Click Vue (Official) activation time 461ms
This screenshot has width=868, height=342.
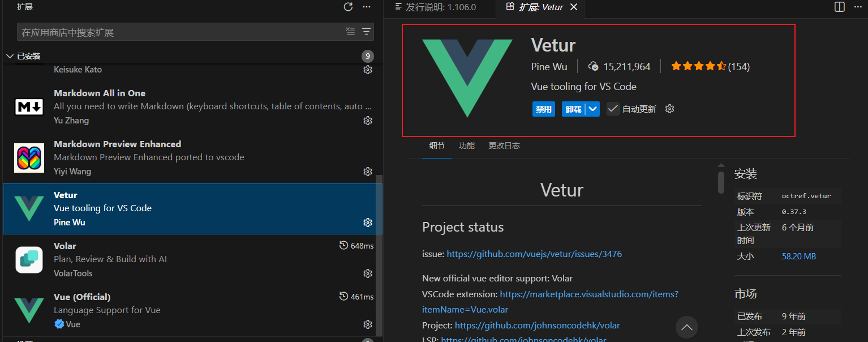[x=356, y=297]
